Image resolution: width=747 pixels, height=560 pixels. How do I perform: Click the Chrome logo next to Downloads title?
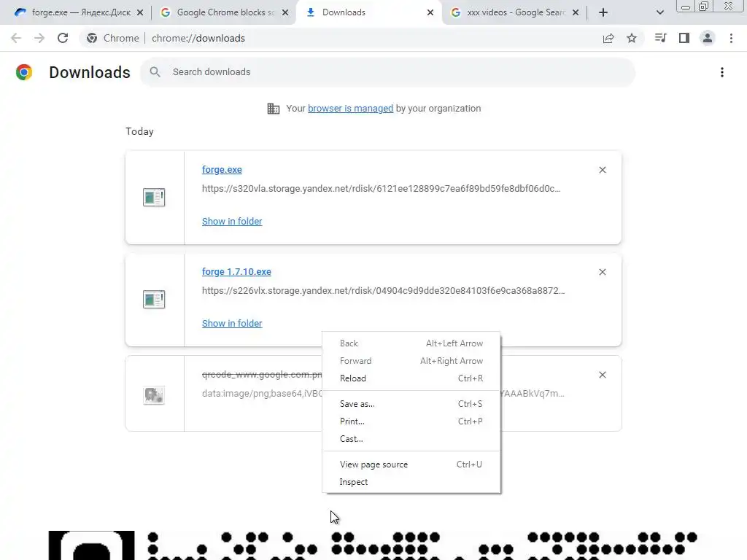[x=24, y=72]
